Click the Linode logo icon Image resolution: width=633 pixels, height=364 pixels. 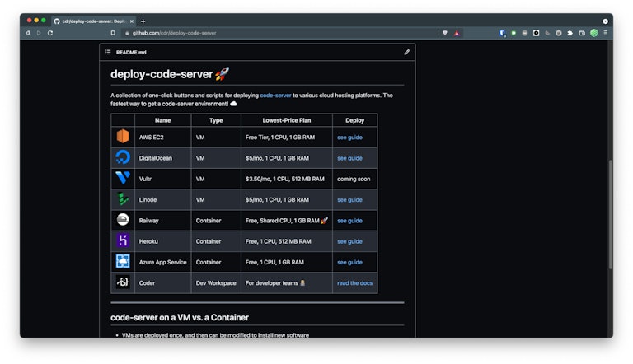click(122, 199)
